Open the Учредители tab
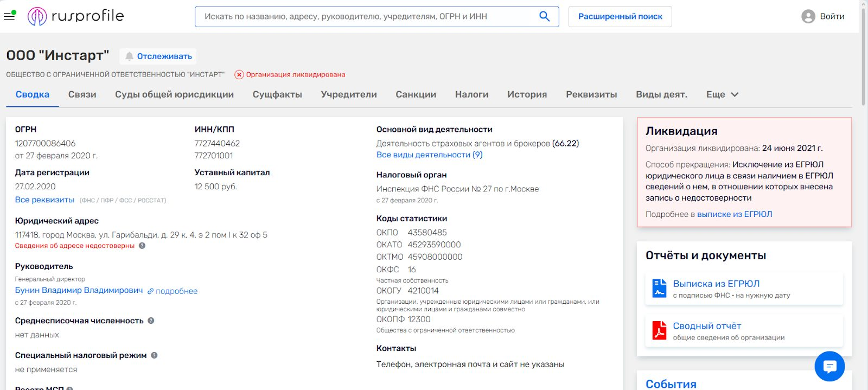The height and width of the screenshot is (390, 868). pos(349,94)
